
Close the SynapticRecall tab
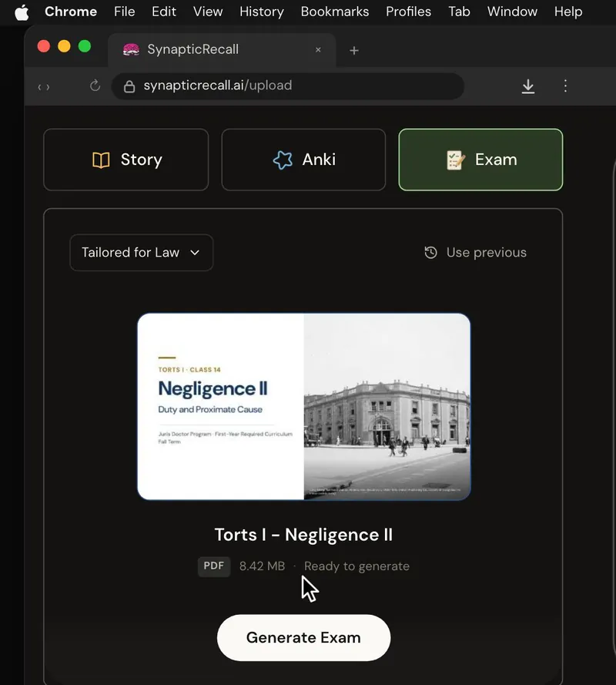click(318, 50)
